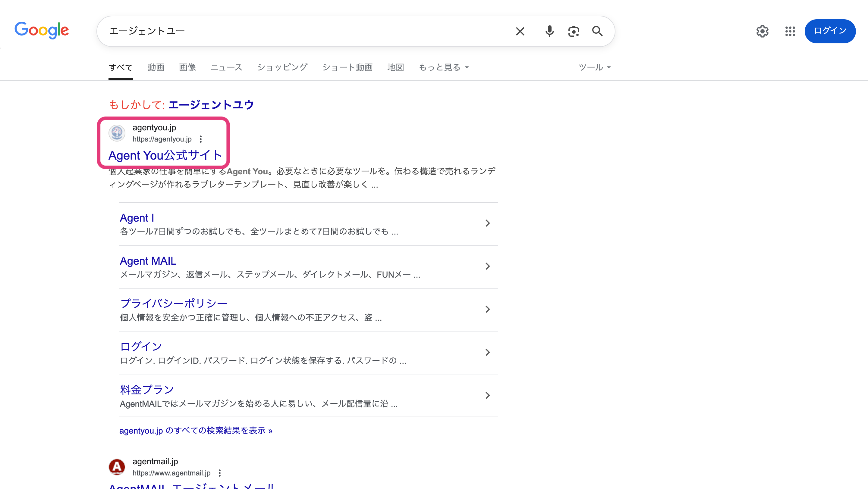868x489 pixels.
Task: Open the ツール dropdown
Action: [594, 67]
